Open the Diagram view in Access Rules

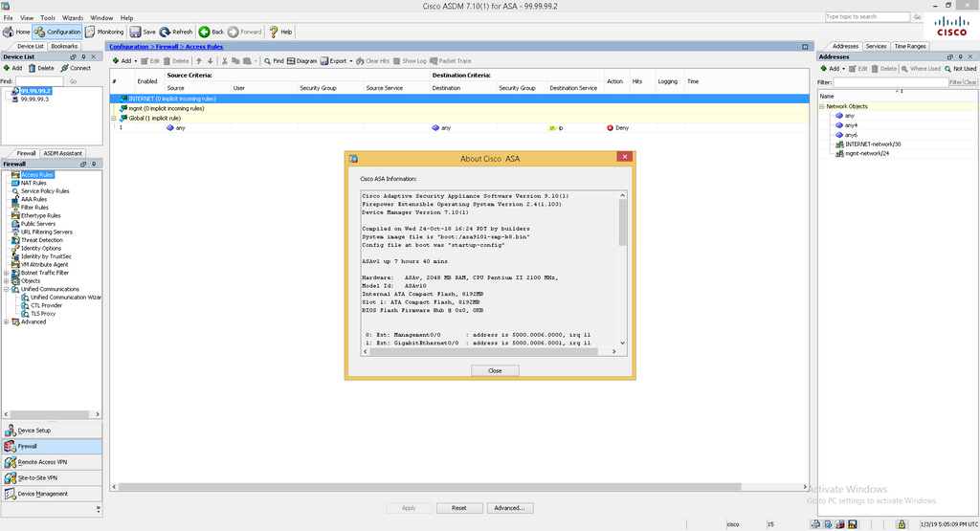301,61
